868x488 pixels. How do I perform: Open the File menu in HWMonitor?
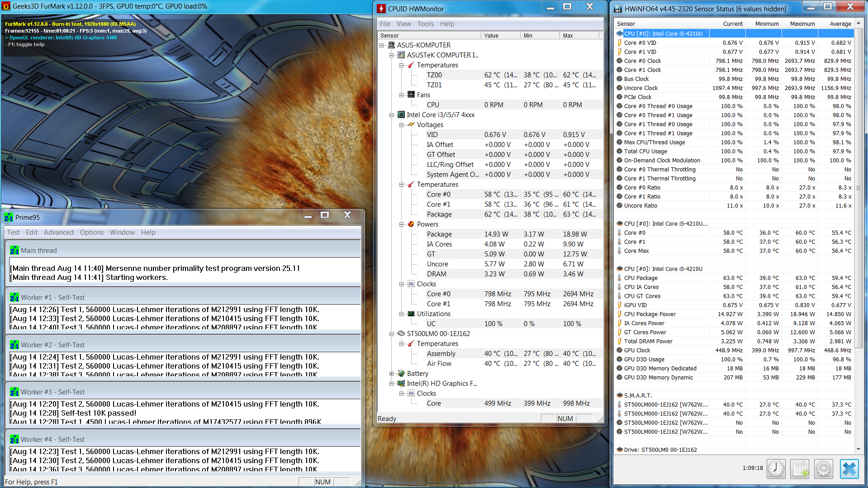385,24
